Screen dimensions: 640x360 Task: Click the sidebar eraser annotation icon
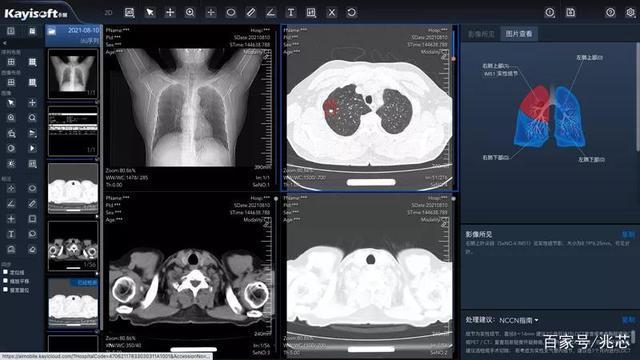pos(32,249)
